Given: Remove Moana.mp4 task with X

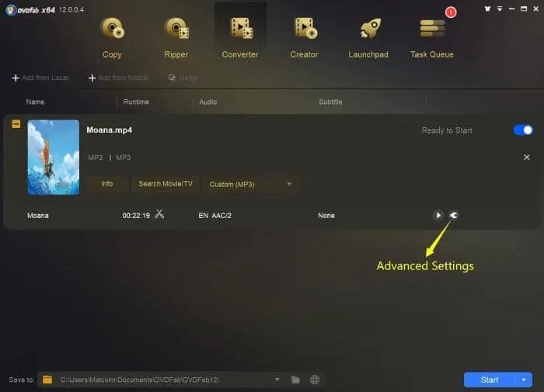Looking at the screenshot, I should (527, 158).
